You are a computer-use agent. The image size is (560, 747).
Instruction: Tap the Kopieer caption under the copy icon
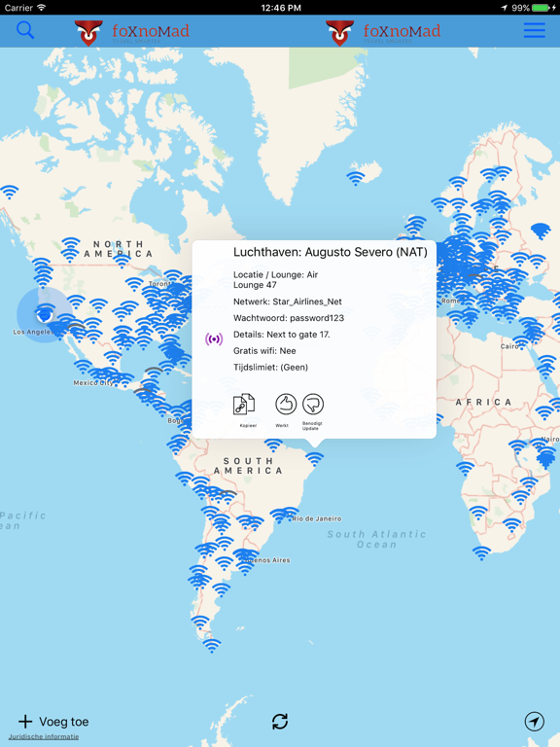pyautogui.click(x=248, y=425)
